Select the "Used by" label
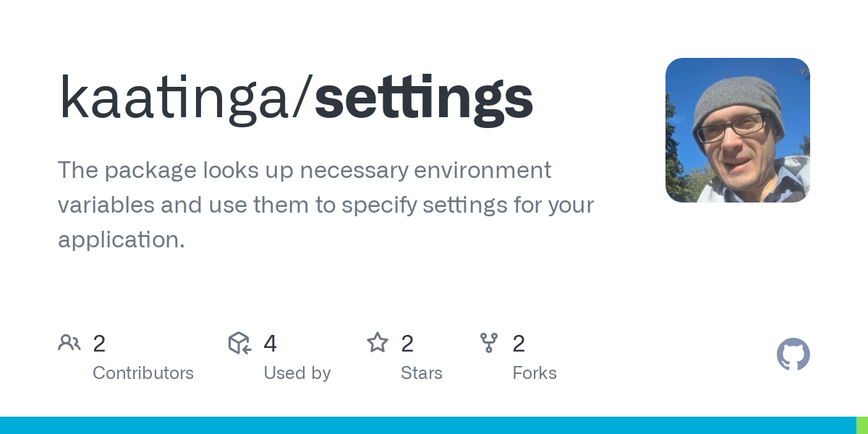Image resolution: width=868 pixels, height=434 pixels. click(x=297, y=373)
